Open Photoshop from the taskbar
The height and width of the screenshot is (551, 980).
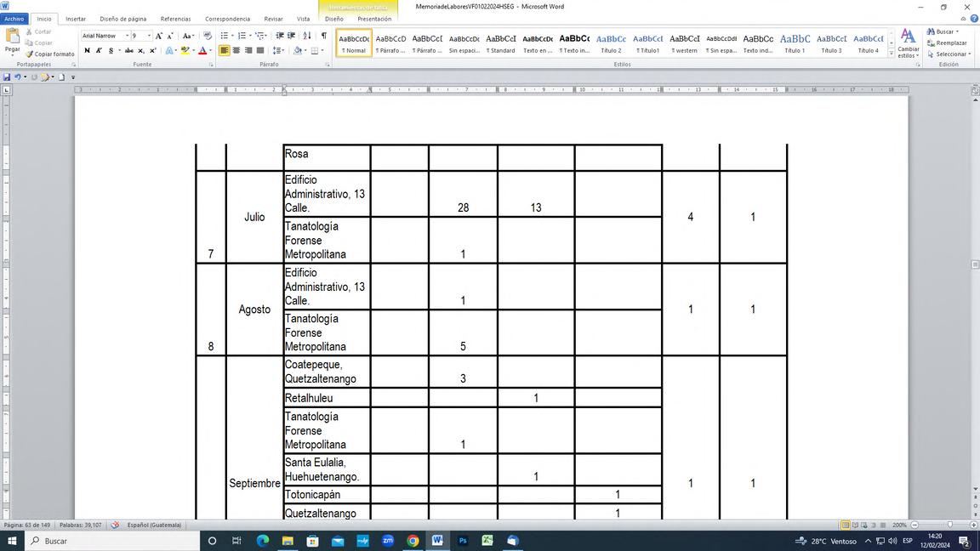(463, 541)
